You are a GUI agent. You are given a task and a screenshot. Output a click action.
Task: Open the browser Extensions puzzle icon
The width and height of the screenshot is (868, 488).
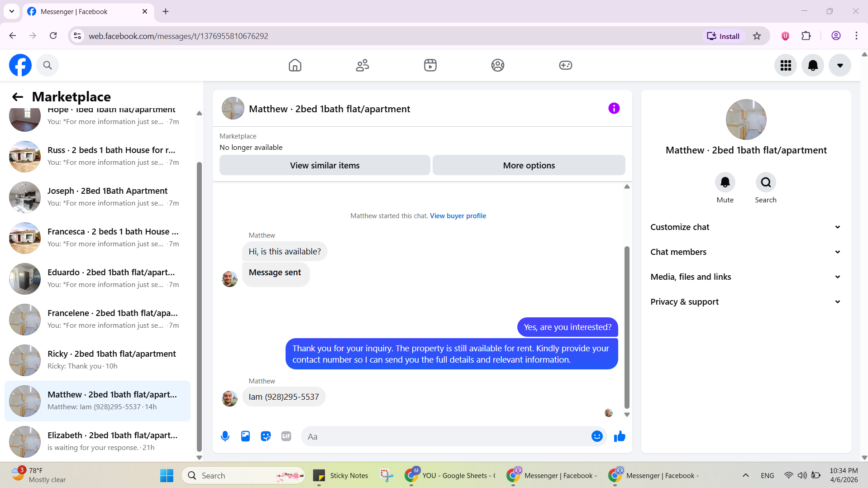(x=806, y=36)
